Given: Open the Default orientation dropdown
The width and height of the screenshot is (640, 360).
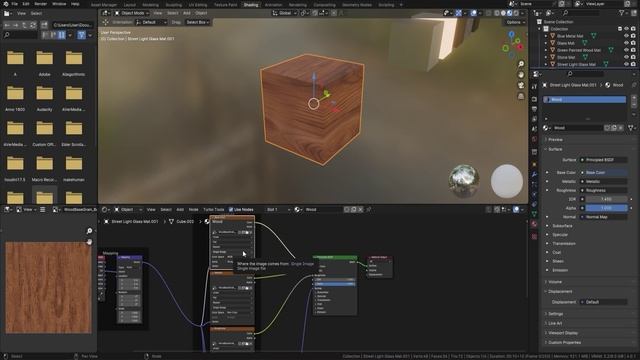Looking at the screenshot, I should (x=151, y=22).
